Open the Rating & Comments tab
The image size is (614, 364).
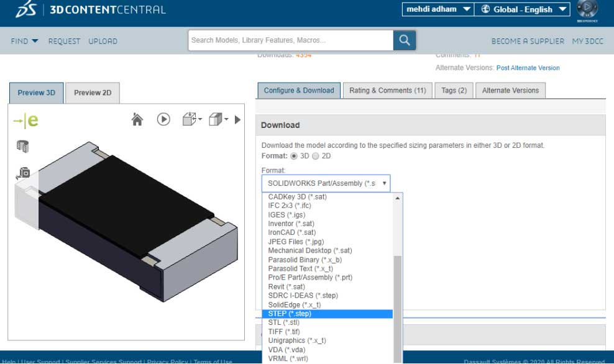tap(387, 91)
